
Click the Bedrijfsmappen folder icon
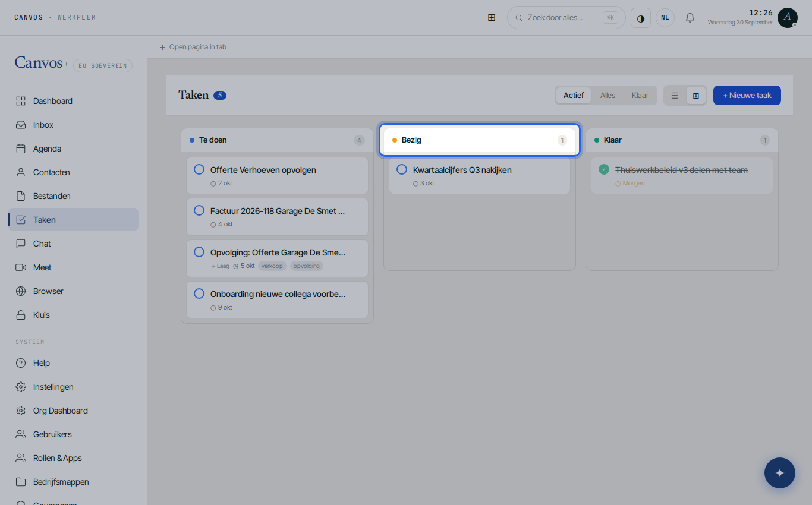click(x=21, y=482)
